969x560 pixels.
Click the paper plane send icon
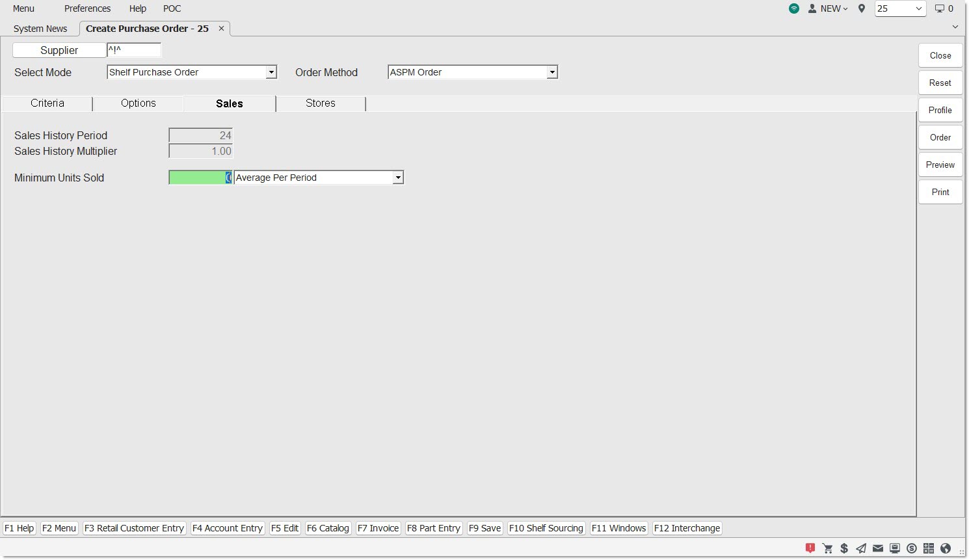tap(861, 548)
